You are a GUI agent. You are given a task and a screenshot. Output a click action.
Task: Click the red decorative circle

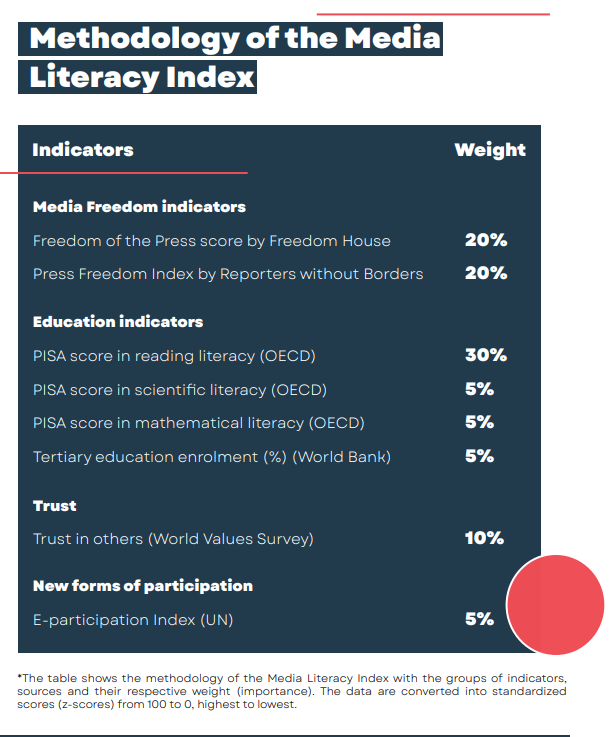pos(556,605)
